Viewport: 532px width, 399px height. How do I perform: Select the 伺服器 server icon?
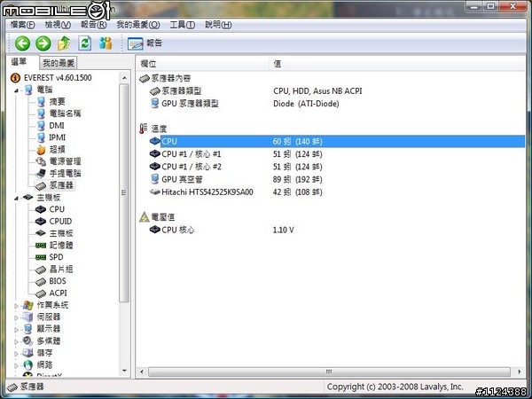tap(27, 317)
